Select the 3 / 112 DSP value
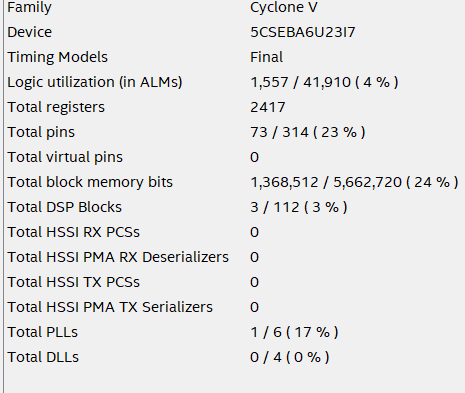The height and width of the screenshot is (393, 465). 299,207
